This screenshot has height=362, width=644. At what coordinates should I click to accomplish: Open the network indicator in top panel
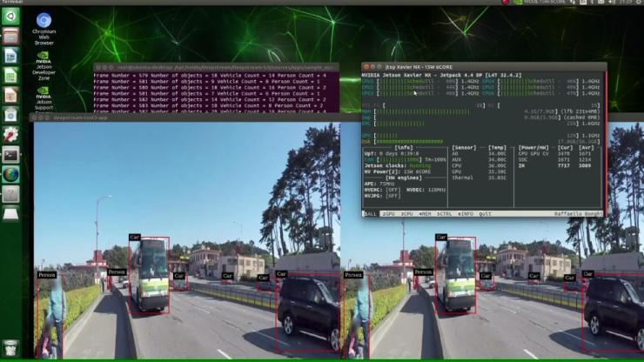573,2
